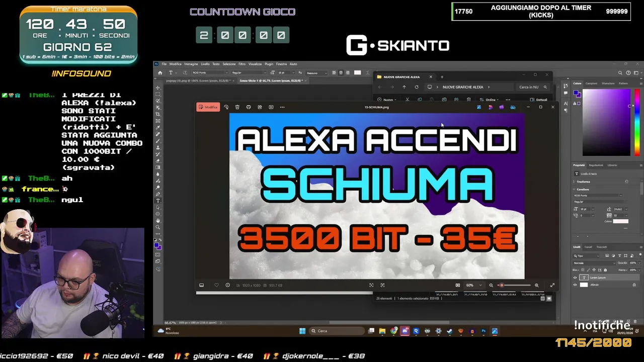Viewport: 644px width, 362px height.
Task: Click the Modifica button in Photos viewer
Action: coord(208,107)
